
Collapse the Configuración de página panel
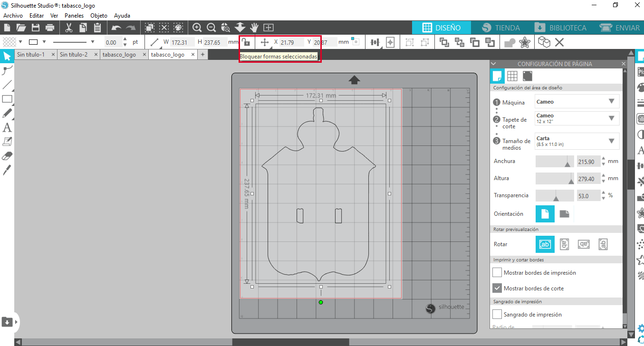(x=493, y=64)
